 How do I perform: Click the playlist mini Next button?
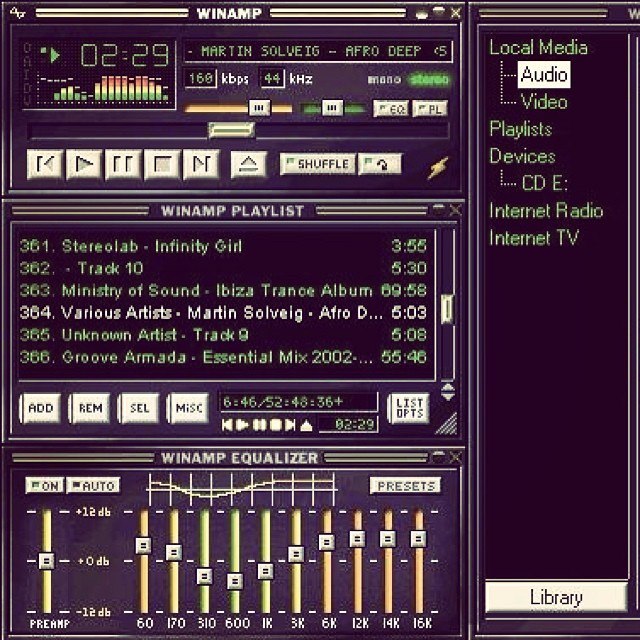coord(290,425)
